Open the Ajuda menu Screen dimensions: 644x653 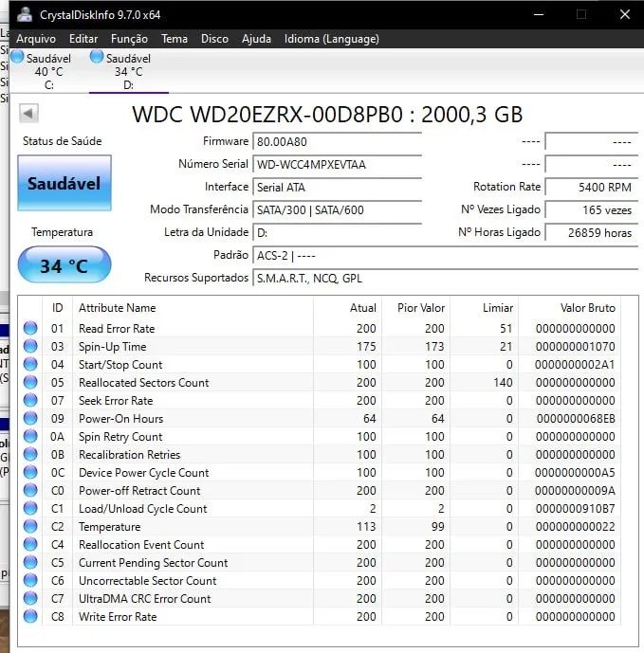(256, 39)
